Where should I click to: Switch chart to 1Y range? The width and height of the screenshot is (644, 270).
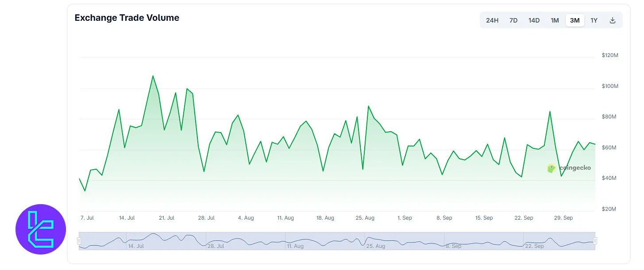594,20
